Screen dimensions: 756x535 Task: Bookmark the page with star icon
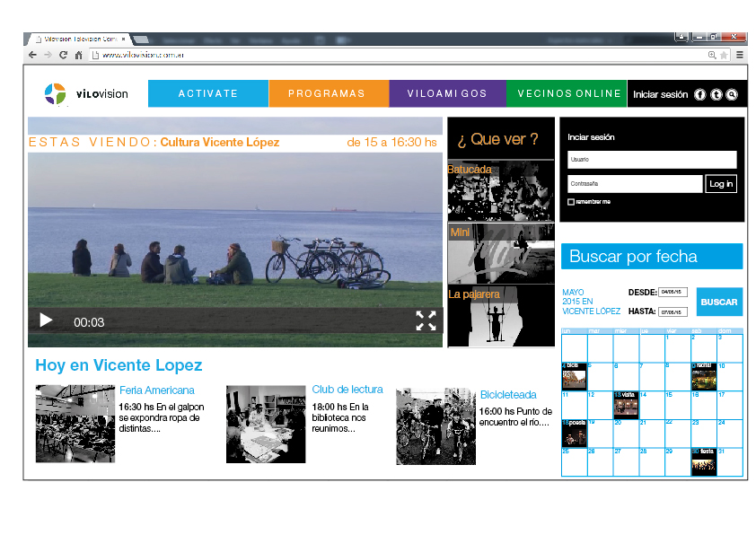pyautogui.click(x=724, y=55)
